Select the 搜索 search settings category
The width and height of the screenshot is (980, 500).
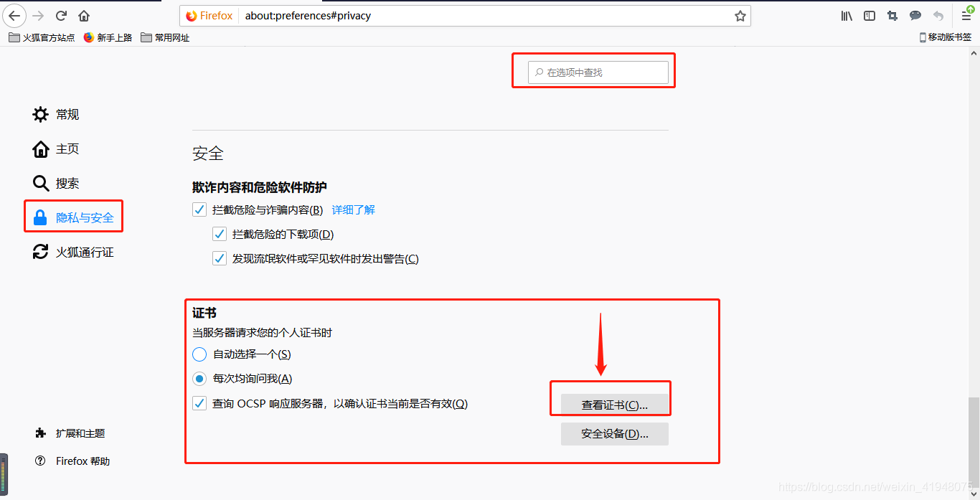pos(56,184)
